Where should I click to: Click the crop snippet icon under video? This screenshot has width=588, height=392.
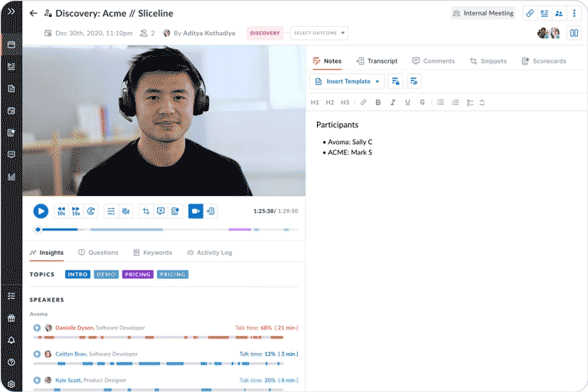pos(145,211)
